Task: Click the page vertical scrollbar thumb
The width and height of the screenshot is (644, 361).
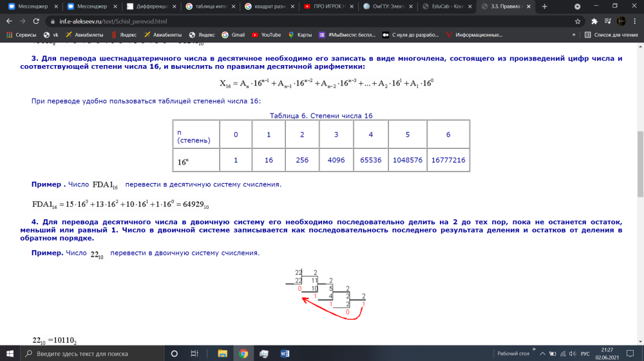Action: tap(640, 164)
